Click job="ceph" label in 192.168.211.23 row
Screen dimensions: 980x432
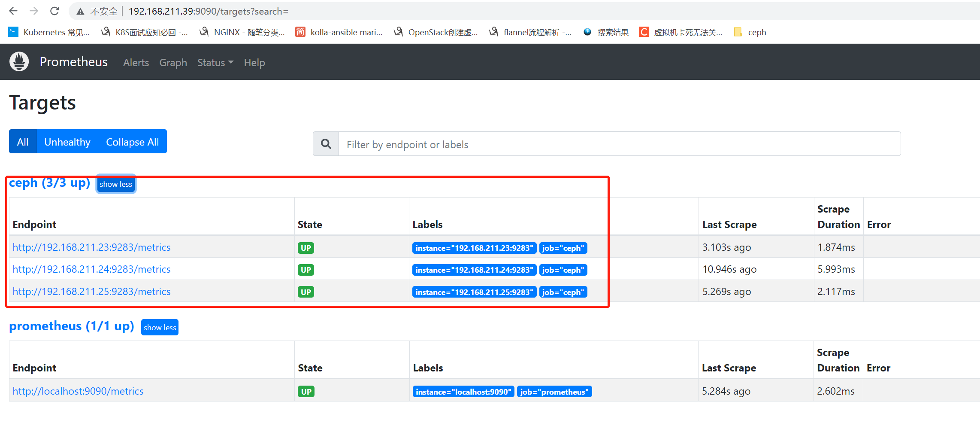click(x=563, y=248)
